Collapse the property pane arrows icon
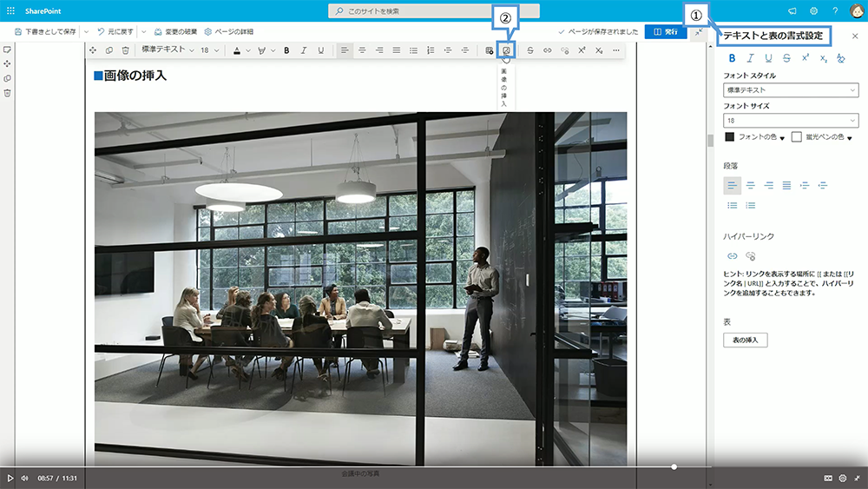This screenshot has width=868, height=489. point(699,32)
